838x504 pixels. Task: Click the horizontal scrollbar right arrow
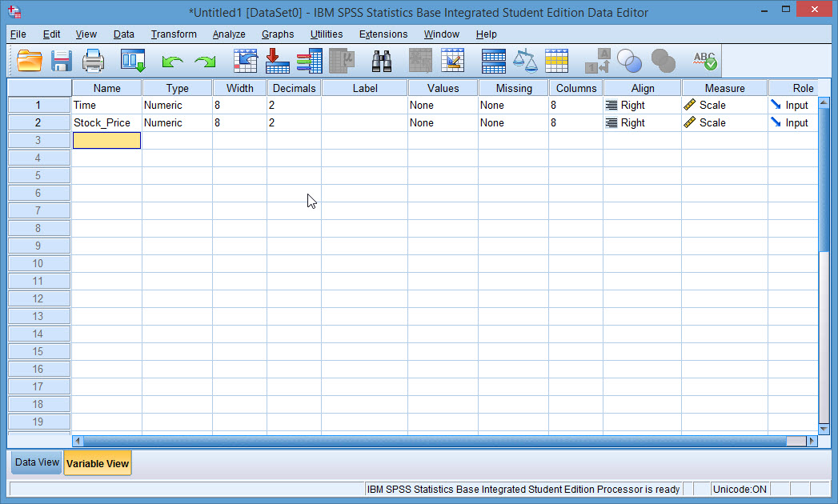[812, 441]
